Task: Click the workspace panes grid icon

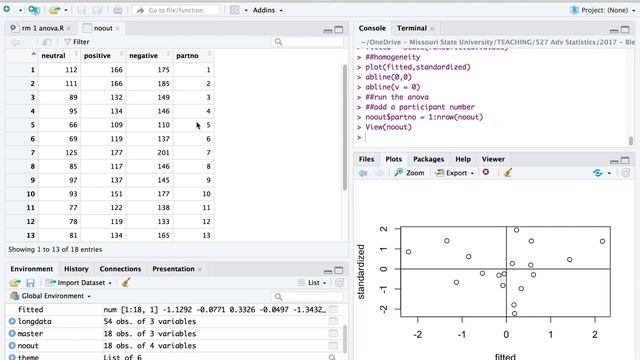Action: tap(235, 10)
